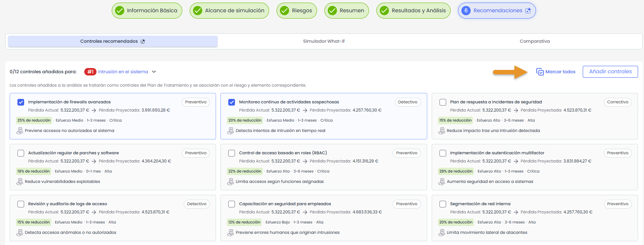
Task: Click the arrow icon in autenticación multifactor loss row
Action: (x=516, y=161)
